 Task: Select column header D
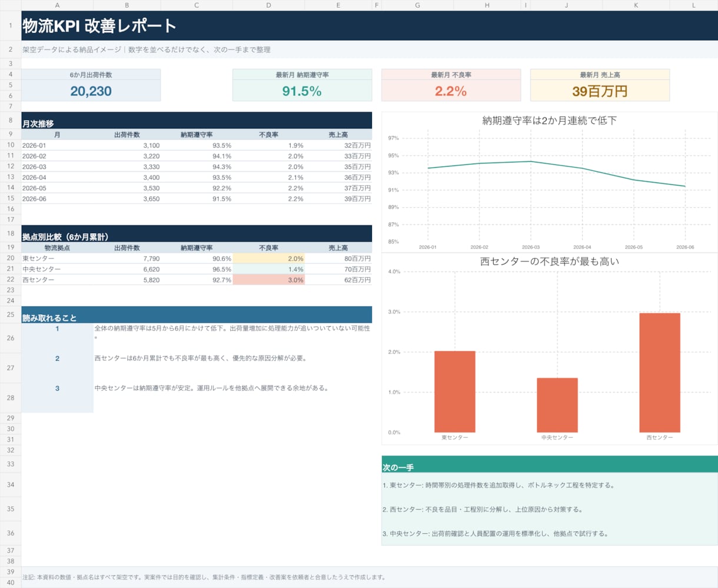(268, 5)
